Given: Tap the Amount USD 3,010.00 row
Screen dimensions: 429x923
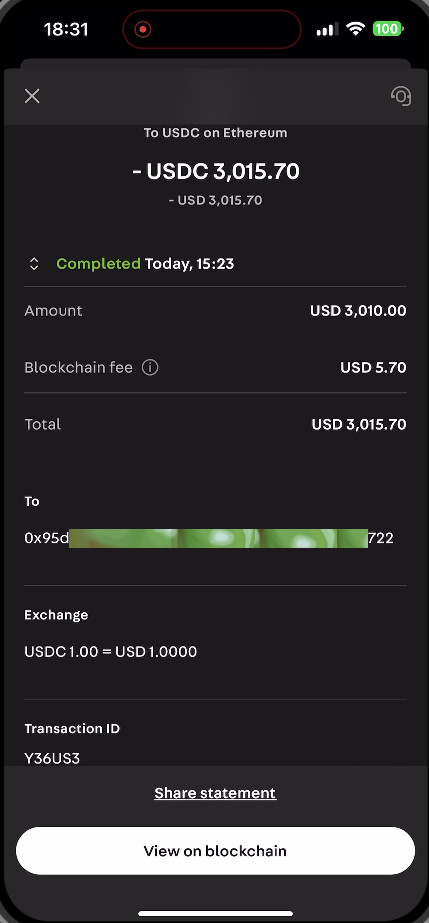Looking at the screenshot, I should [x=215, y=311].
